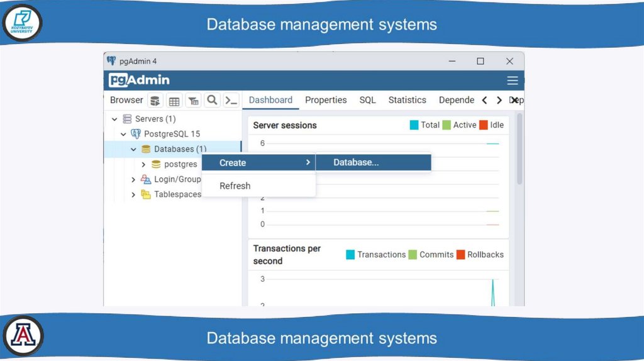Click the pgAdmin 4 window title
The height and width of the screenshot is (361, 644).
pyautogui.click(x=138, y=61)
